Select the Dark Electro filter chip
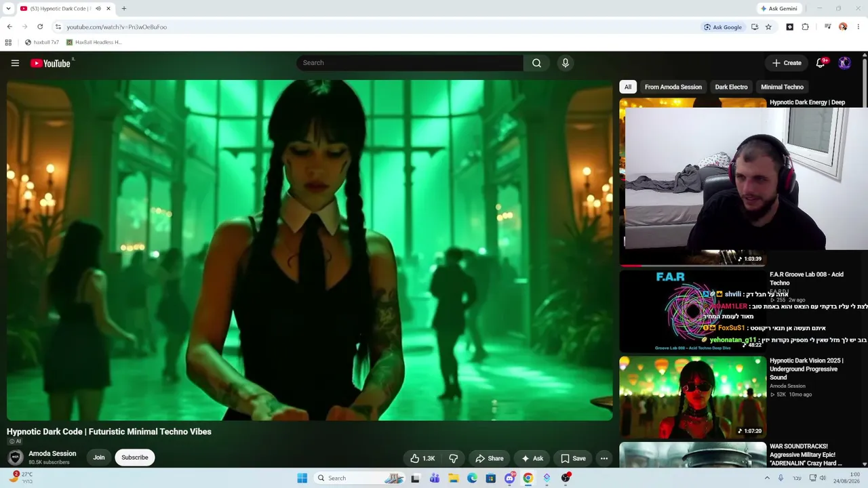Image resolution: width=868 pixels, height=488 pixels. coord(731,87)
